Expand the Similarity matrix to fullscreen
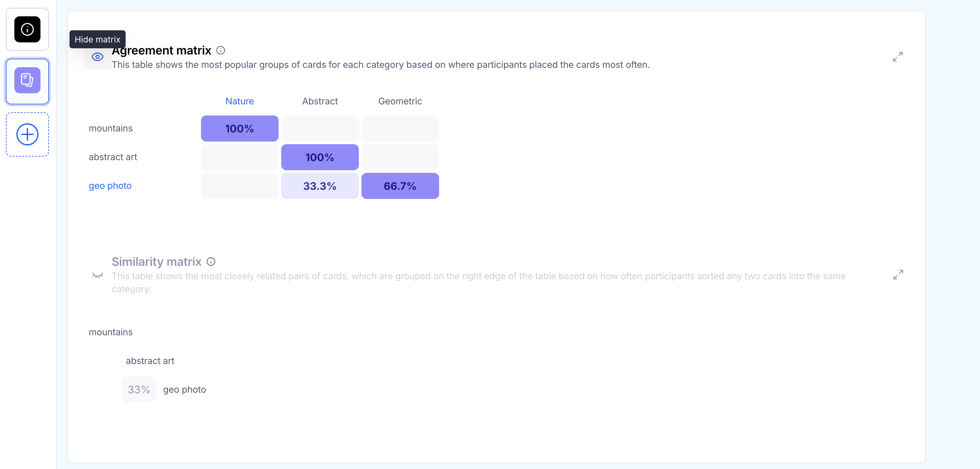The width and height of the screenshot is (980, 469). (x=898, y=275)
